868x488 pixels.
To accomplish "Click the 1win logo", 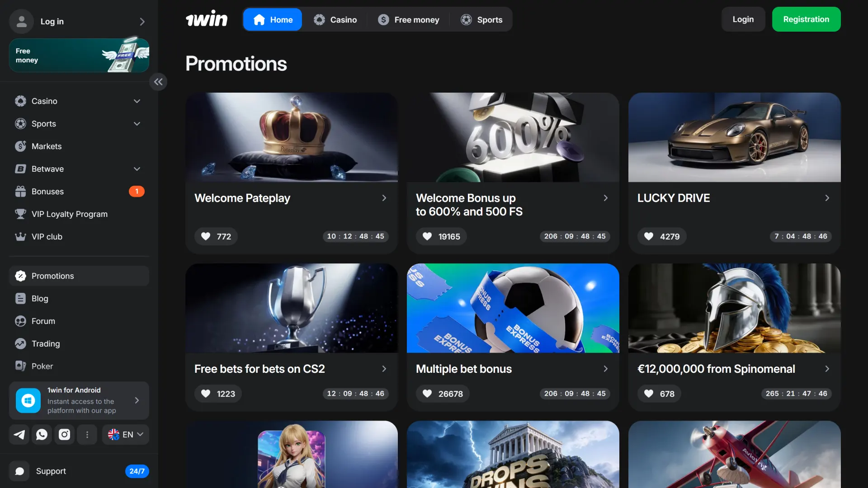I will 207,19.
